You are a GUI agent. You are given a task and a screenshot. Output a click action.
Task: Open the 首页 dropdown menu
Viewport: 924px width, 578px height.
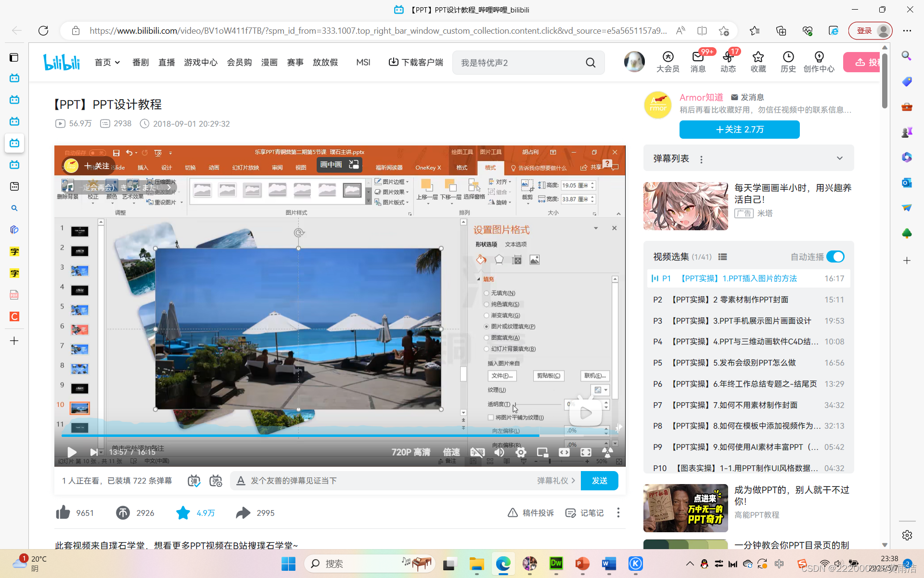pyautogui.click(x=107, y=62)
